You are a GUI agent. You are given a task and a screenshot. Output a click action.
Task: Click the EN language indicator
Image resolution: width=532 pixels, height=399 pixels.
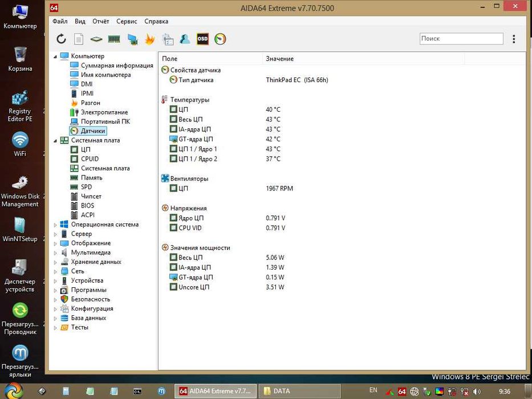coord(373,390)
